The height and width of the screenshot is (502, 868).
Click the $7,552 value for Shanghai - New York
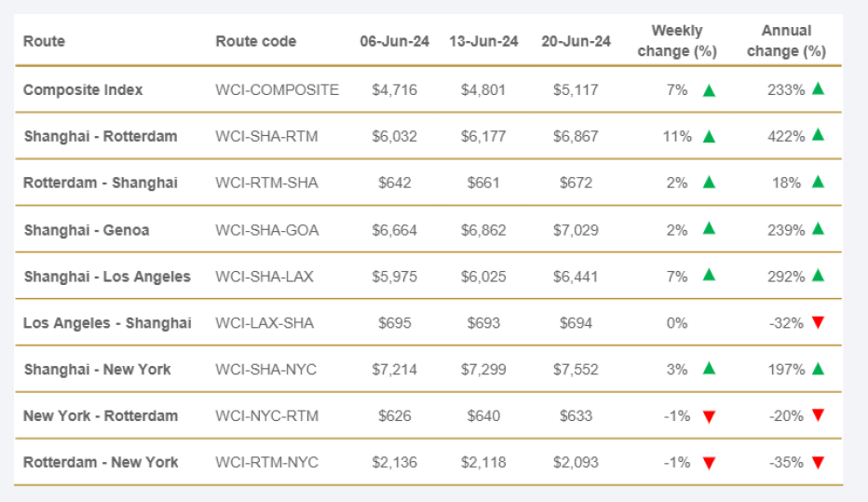(x=576, y=370)
